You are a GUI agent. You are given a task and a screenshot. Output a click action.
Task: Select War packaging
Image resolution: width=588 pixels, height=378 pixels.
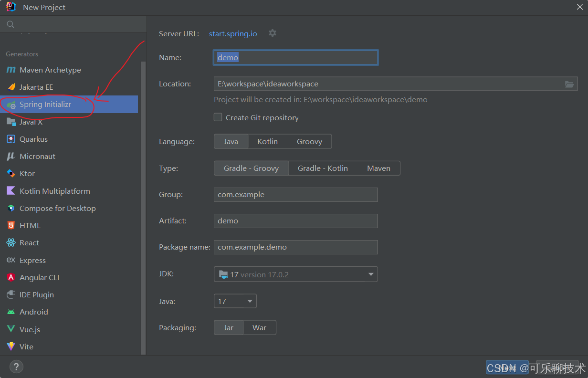pos(259,328)
